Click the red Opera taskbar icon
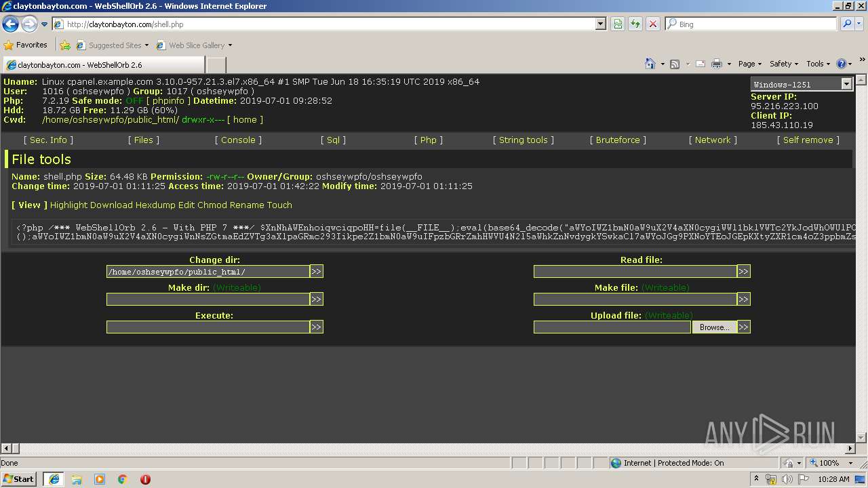 (145, 479)
